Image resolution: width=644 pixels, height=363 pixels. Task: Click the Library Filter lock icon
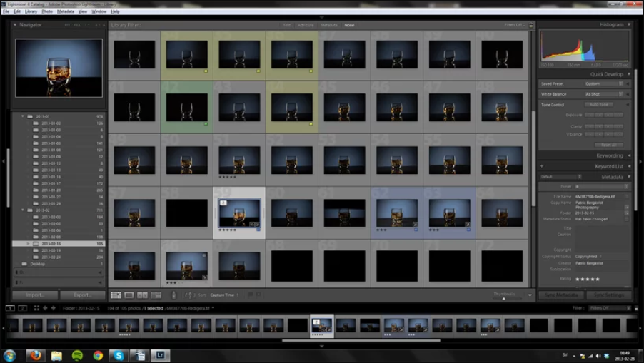pos(531,25)
